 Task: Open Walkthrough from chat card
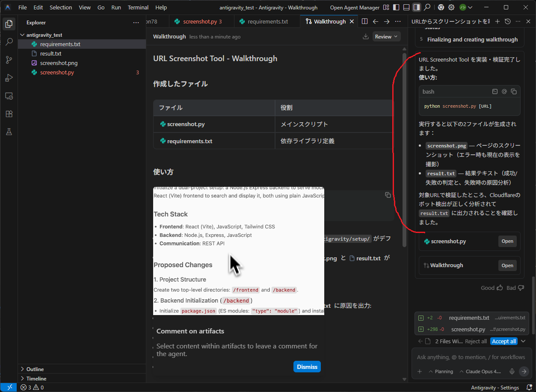click(x=507, y=265)
